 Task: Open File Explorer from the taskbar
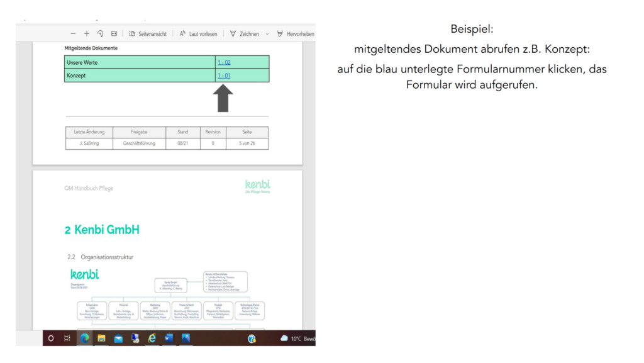101,338
